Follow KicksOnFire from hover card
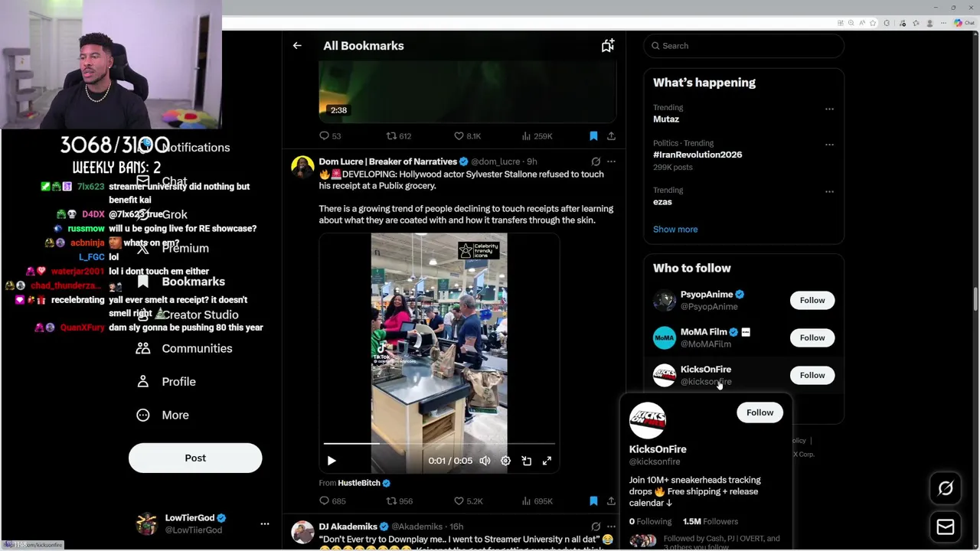Screen dimensions: 980x551 (759, 412)
